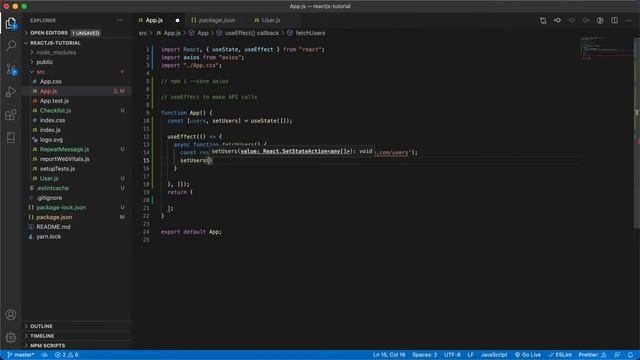Click Open Changes icon in editor toolbar

543,20
